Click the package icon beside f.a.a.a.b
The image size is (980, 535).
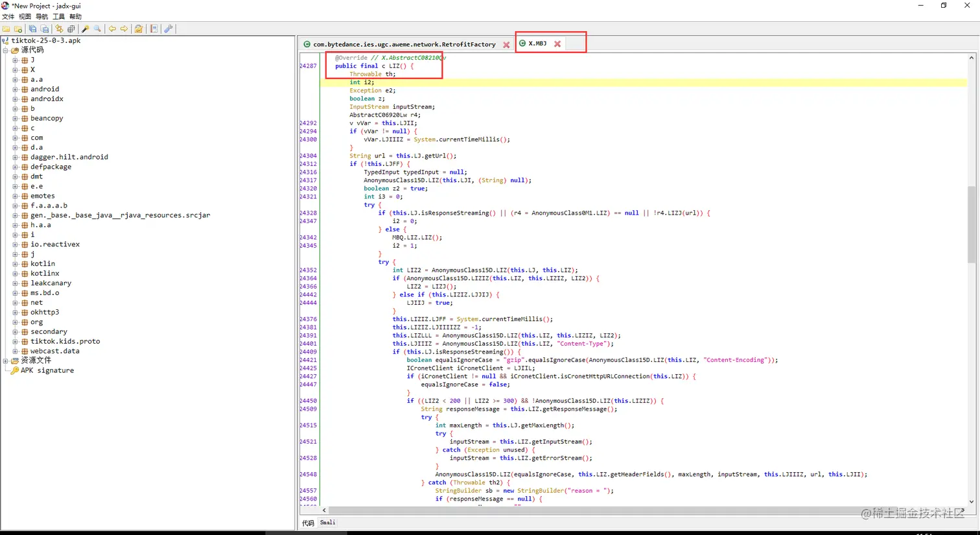point(25,206)
